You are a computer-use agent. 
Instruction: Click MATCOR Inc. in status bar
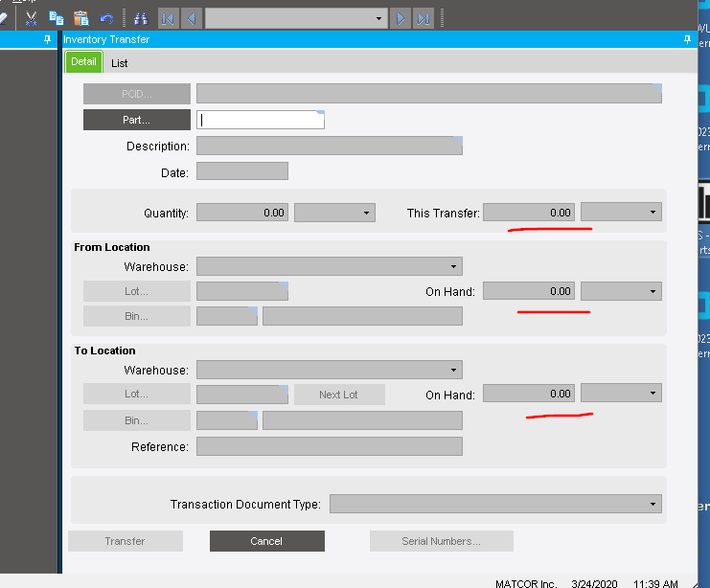coord(526,584)
